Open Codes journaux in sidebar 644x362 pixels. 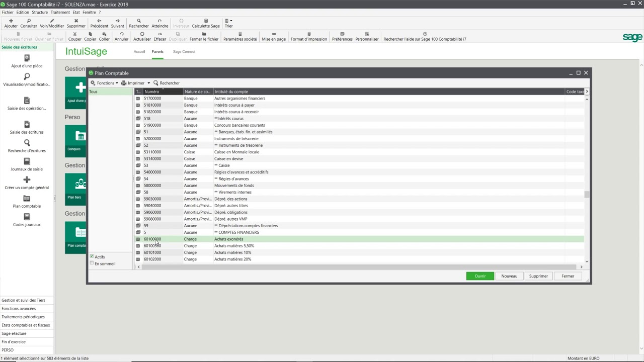point(27,220)
